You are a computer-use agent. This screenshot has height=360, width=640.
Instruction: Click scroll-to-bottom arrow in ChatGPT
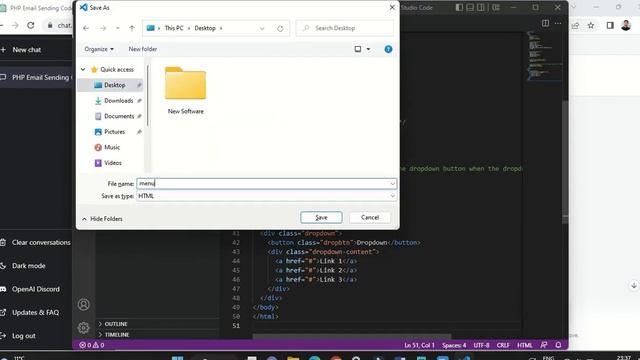(633, 285)
